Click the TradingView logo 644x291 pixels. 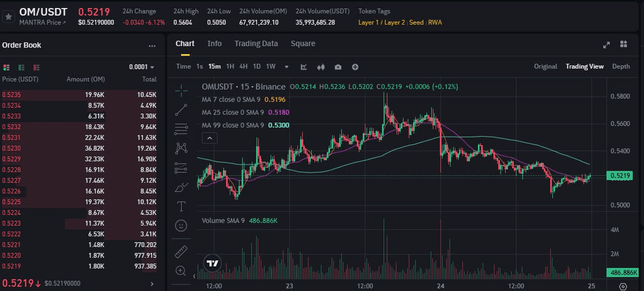coord(213,263)
